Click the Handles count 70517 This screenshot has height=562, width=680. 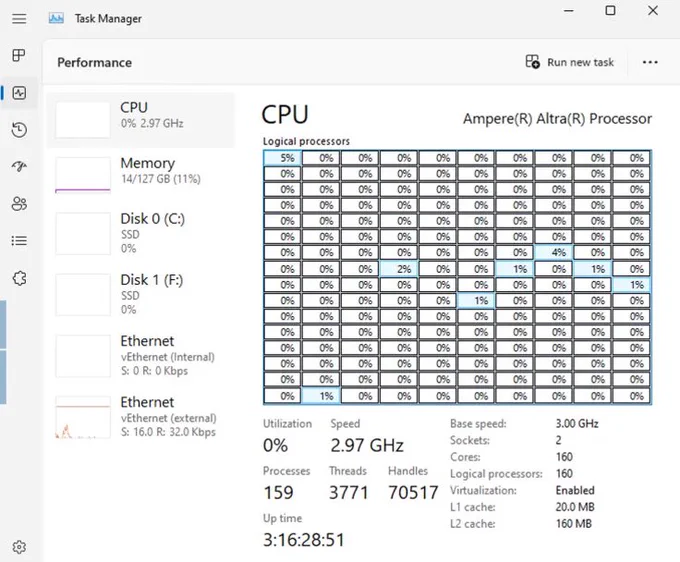(413, 493)
